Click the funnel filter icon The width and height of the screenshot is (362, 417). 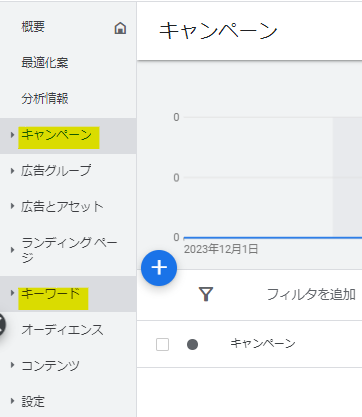[206, 294]
